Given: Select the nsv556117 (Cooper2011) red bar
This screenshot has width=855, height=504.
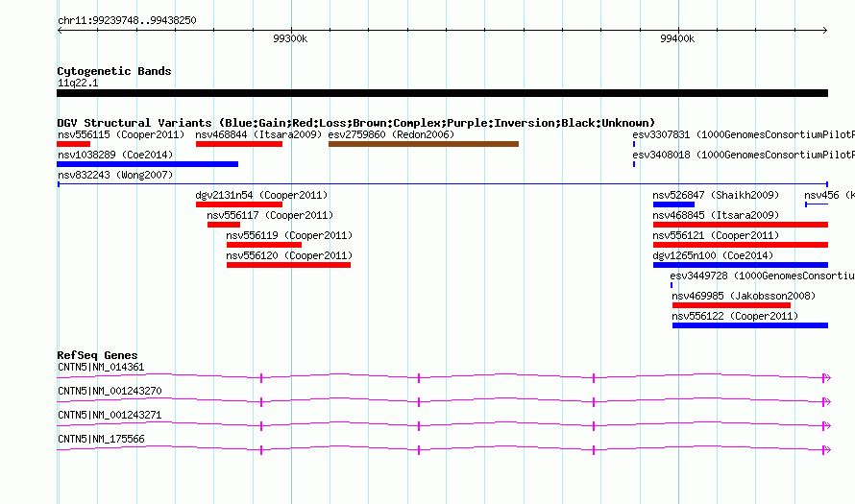Looking at the screenshot, I should (224, 225).
